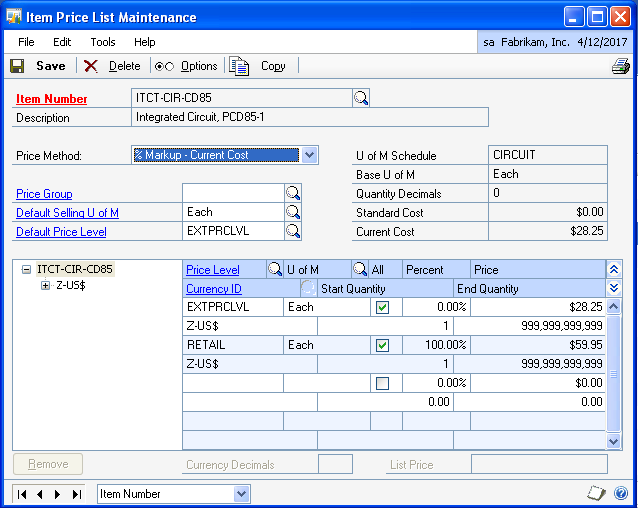638x508 pixels.
Task: Expand the Z-US$ tree node
Action: coord(45,286)
